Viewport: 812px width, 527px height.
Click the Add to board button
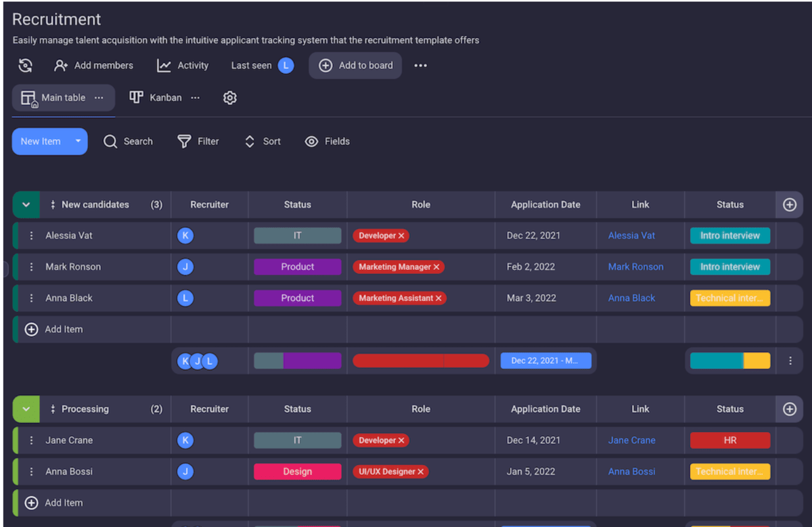(x=355, y=66)
